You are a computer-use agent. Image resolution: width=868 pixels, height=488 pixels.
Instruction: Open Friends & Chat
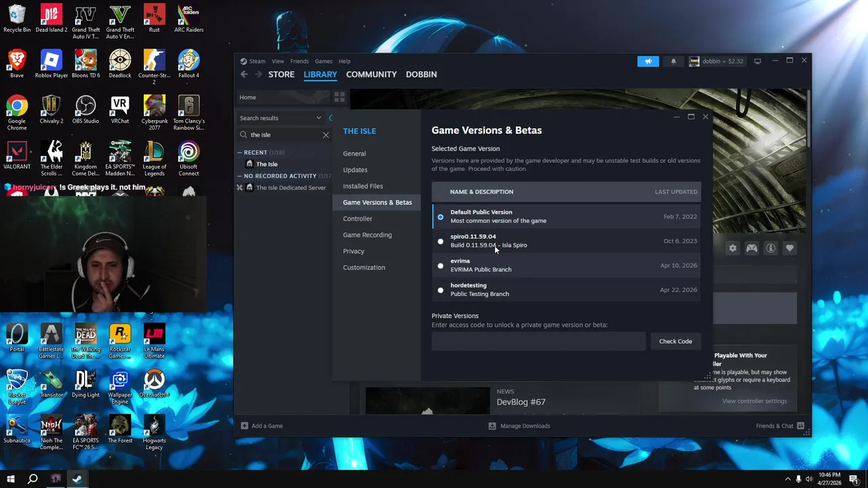(x=780, y=426)
